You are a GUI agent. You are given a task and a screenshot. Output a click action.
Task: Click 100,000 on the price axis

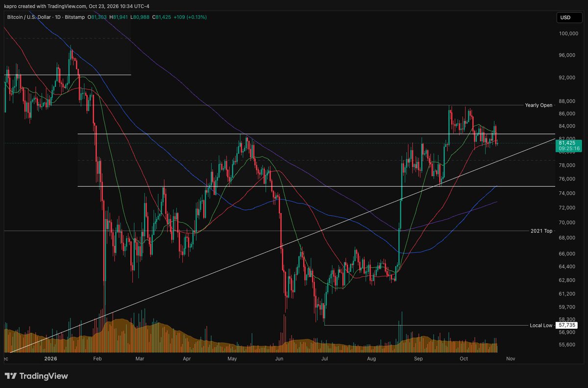point(568,34)
